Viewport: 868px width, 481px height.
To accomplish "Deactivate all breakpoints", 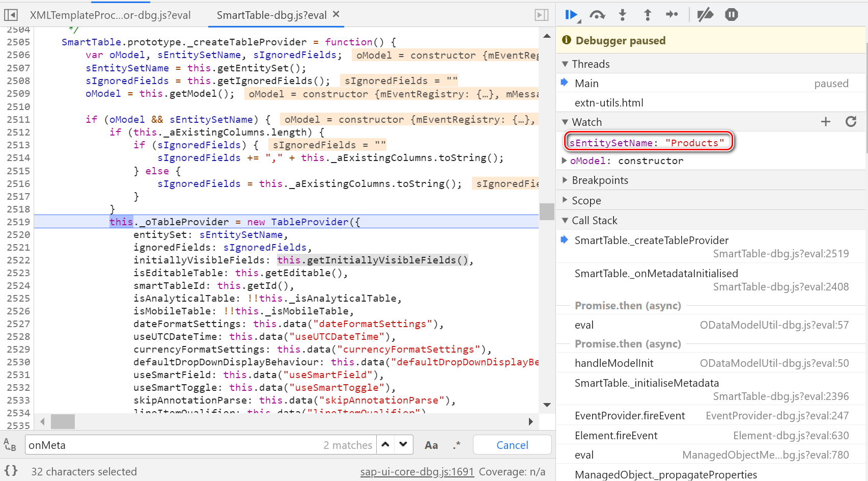I will coord(705,15).
